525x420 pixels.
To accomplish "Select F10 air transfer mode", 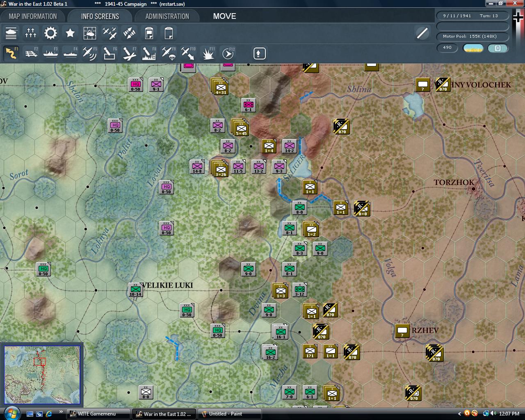I will click(x=188, y=53).
